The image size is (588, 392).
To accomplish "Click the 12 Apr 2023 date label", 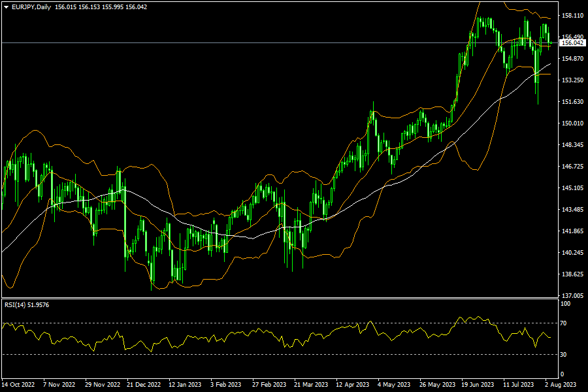I will coord(353,385).
